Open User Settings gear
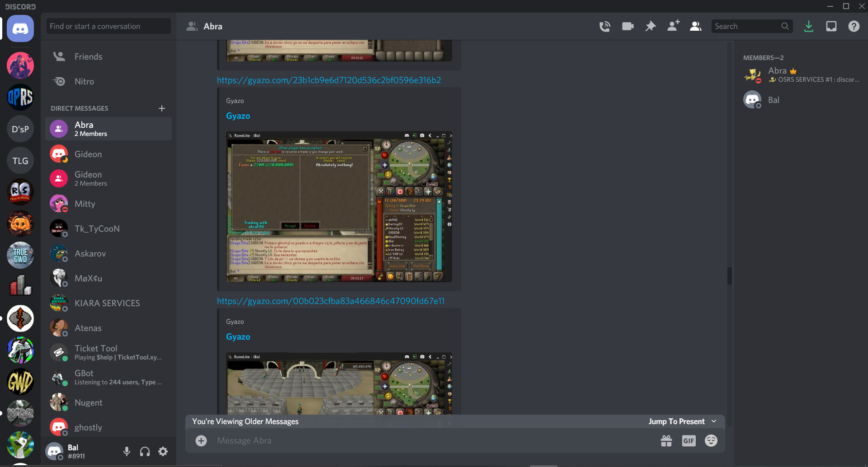868x467 pixels. 163,451
